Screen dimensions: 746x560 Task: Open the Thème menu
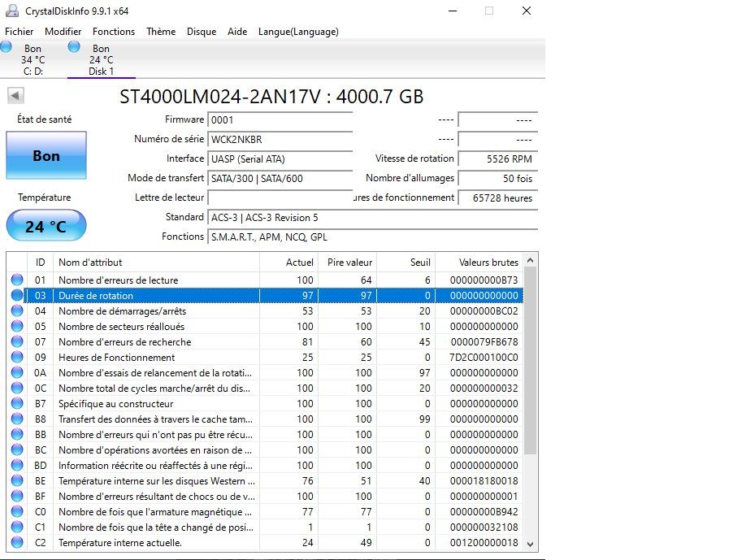[161, 32]
